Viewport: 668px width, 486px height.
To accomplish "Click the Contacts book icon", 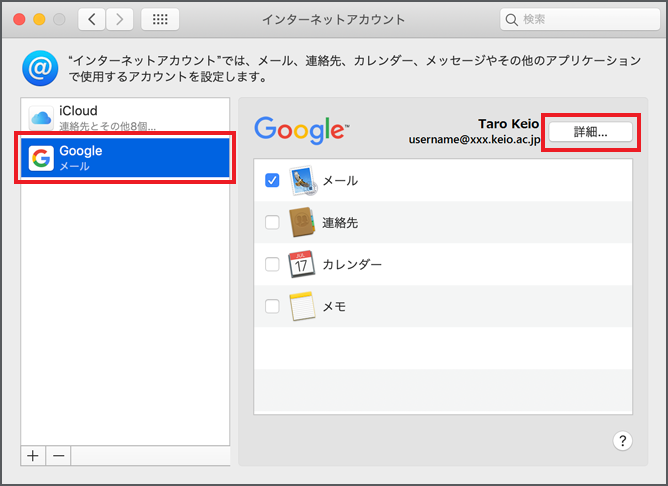I will point(302,222).
